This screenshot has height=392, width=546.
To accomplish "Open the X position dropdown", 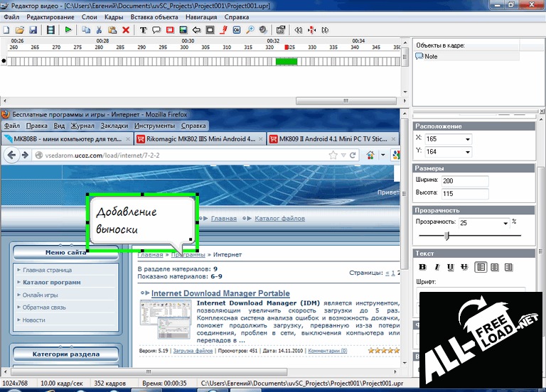I will [x=467, y=138].
